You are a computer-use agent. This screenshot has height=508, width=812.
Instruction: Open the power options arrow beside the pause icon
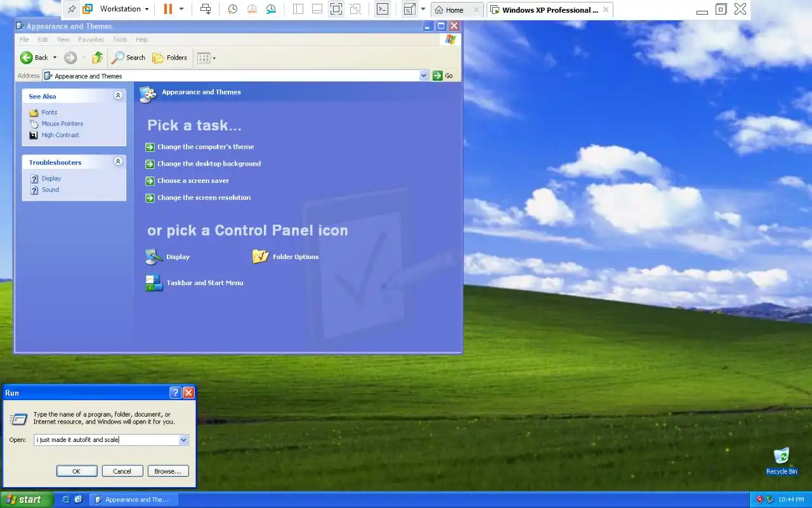coord(181,9)
